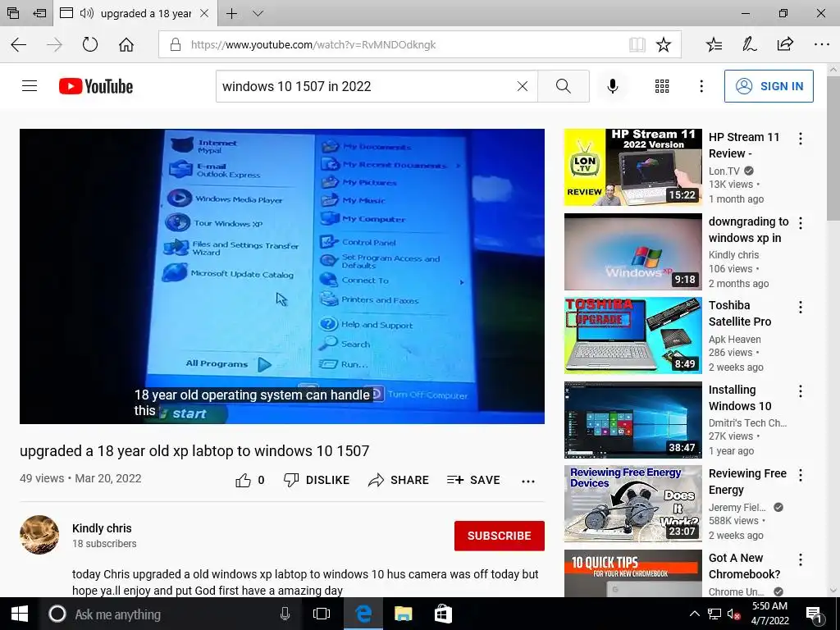Open the Windows Store taskbar icon

[443, 614]
